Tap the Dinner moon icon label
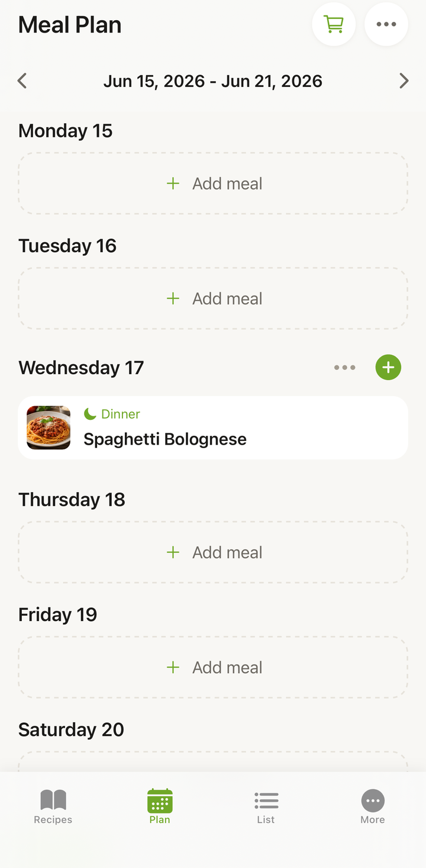This screenshot has height=868, width=426. (x=112, y=414)
